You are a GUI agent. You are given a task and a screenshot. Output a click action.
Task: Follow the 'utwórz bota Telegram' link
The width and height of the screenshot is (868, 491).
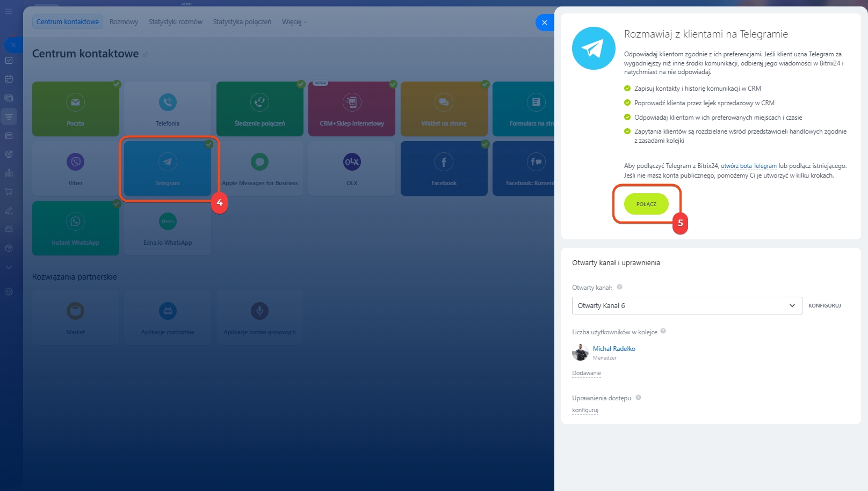point(748,166)
